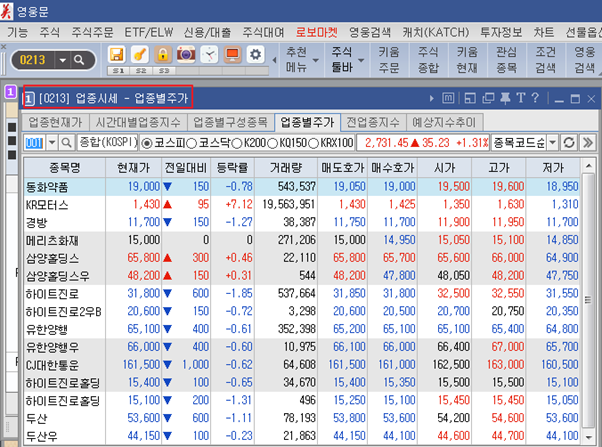Click the 등락률 column header

click(232, 168)
